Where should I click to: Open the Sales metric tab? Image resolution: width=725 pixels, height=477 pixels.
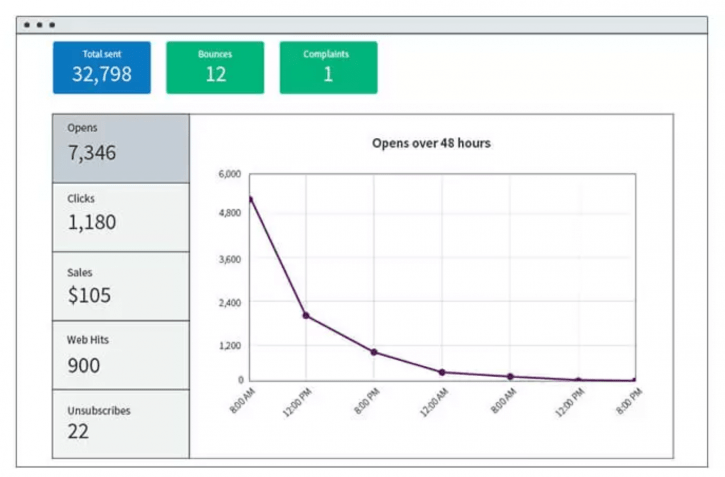click(x=120, y=286)
